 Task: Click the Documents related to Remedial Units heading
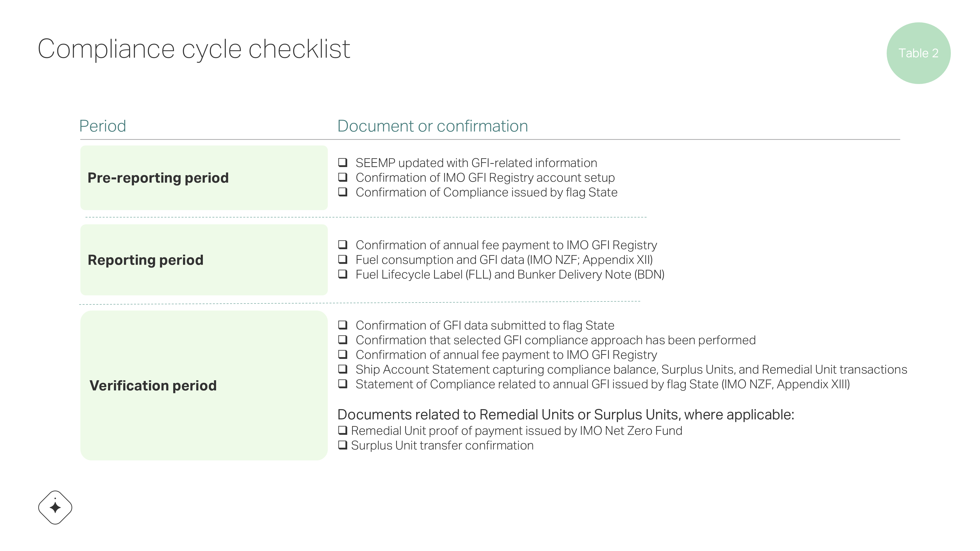(566, 415)
